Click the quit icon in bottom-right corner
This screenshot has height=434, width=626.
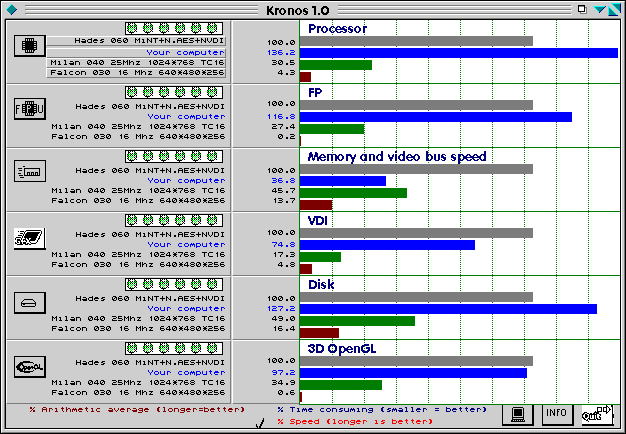[x=598, y=414]
